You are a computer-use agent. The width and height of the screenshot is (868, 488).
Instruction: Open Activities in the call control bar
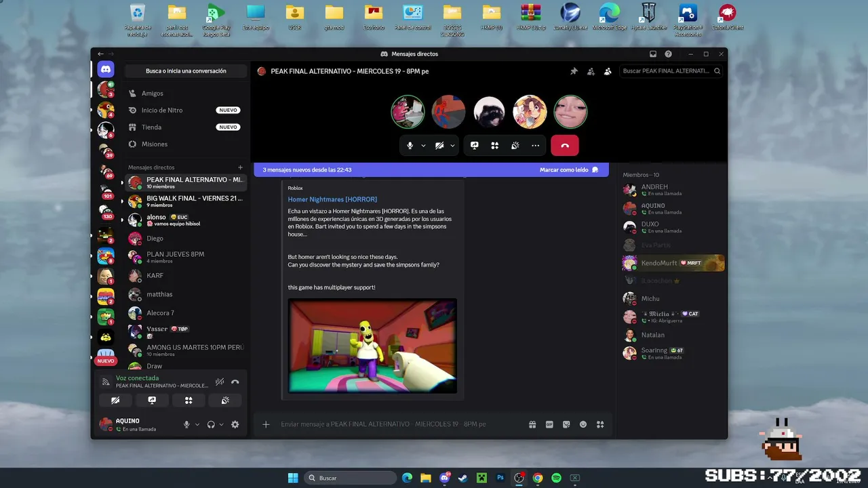[x=495, y=146]
